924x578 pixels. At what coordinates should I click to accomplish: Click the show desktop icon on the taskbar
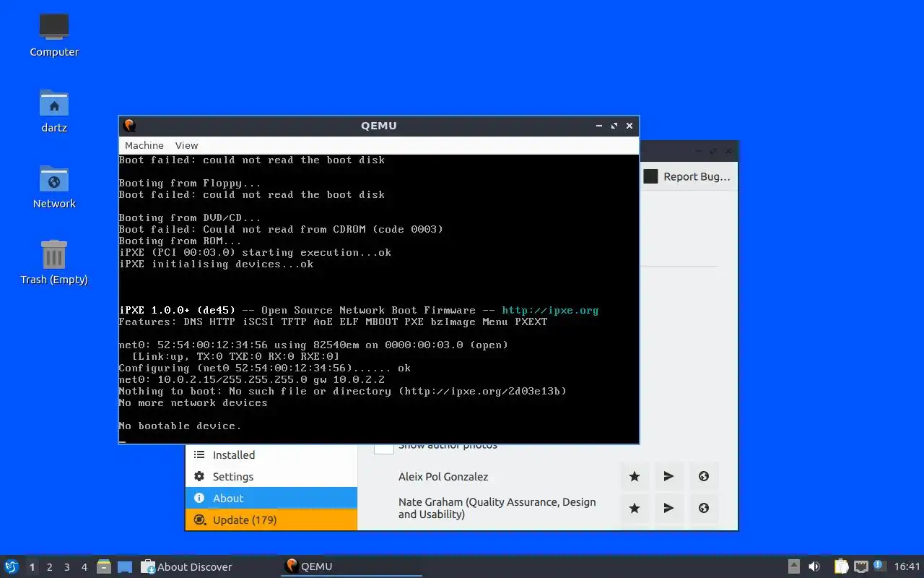124,566
